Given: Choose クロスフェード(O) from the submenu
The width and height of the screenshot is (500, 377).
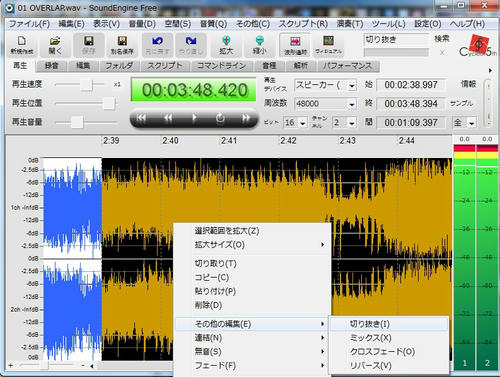Looking at the screenshot, I should point(382,352).
